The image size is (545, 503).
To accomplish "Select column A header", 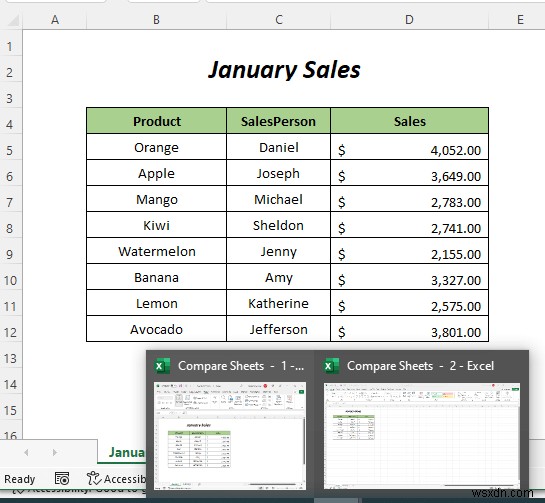I will pos(55,20).
